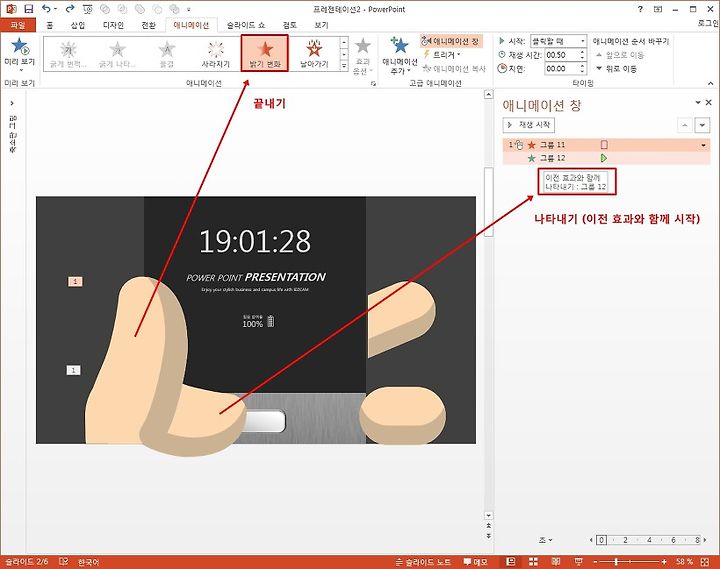Move animation down in animation pane
Screen dimensions: 720x569
702,125
